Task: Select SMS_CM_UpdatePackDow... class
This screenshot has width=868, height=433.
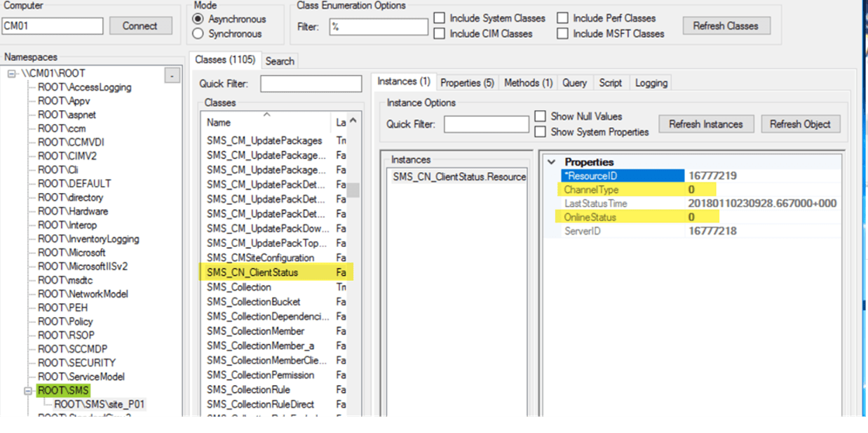Action: point(267,228)
